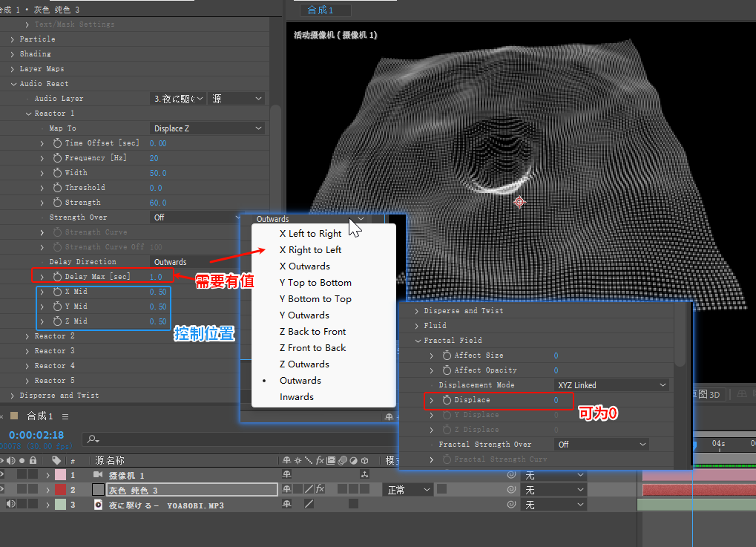The height and width of the screenshot is (547, 756).
Task: Open the Map To Displace Z dropdown
Action: (x=207, y=128)
